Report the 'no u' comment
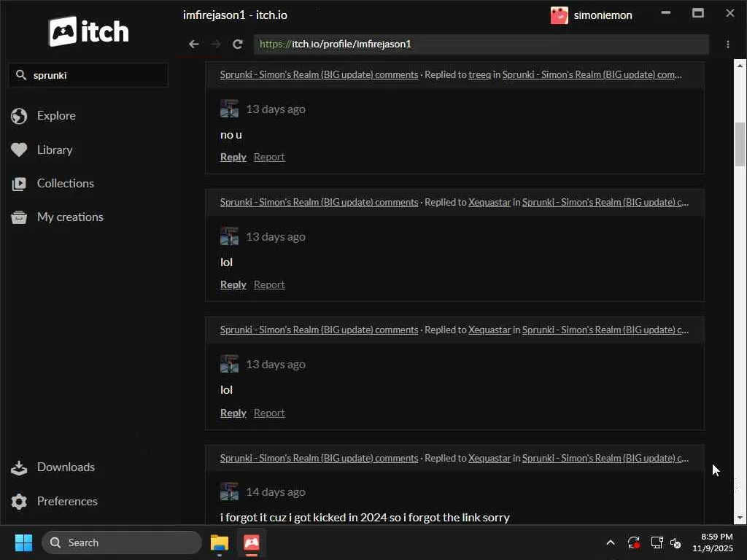Viewport: 747px width, 560px height. pyautogui.click(x=269, y=157)
